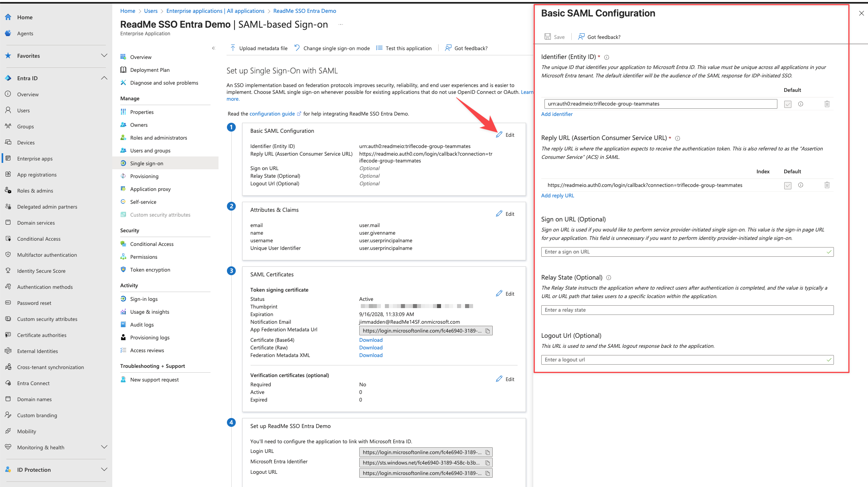Click the Enter a relay state field

pos(687,310)
